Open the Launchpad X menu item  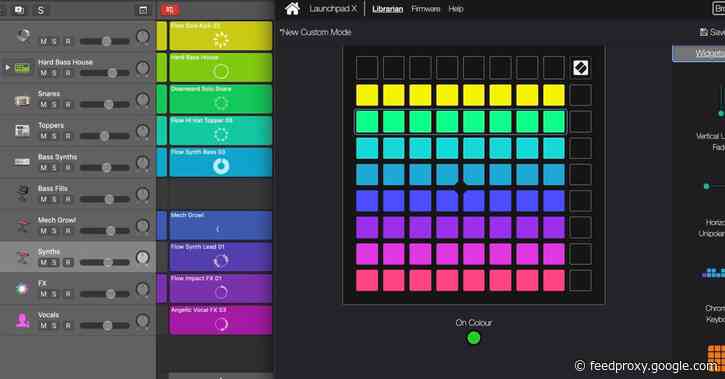point(333,9)
